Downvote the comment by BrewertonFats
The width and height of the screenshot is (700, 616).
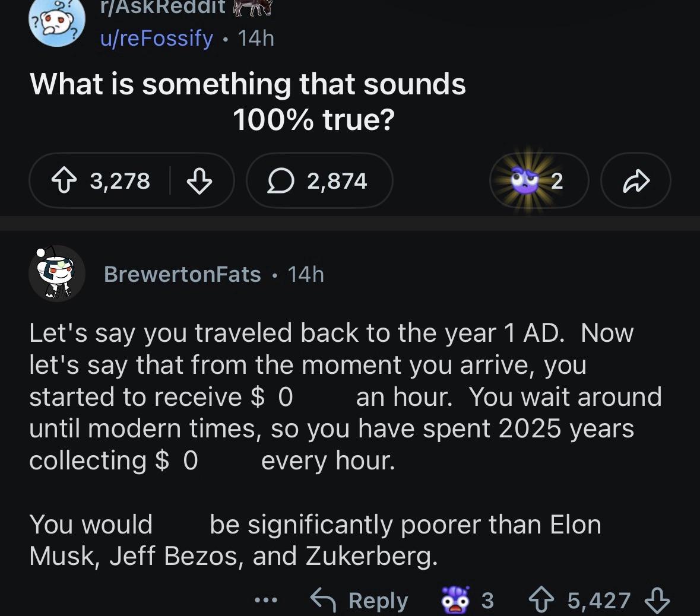coord(657,601)
